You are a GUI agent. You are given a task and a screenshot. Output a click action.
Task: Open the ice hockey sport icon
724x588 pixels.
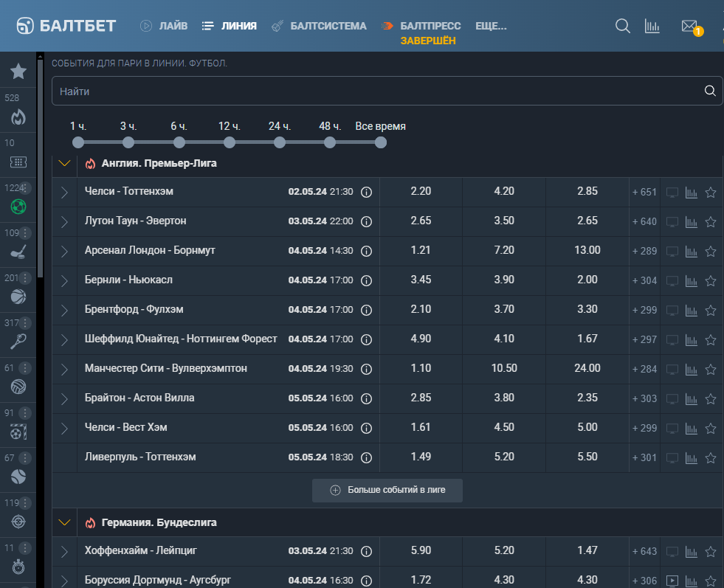(x=18, y=252)
